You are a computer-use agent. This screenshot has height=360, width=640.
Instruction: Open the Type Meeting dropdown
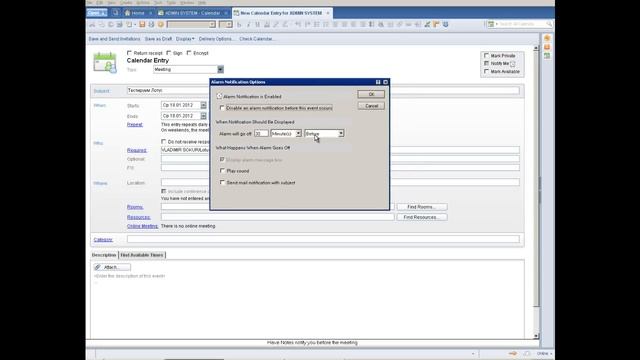pyautogui.click(x=220, y=69)
